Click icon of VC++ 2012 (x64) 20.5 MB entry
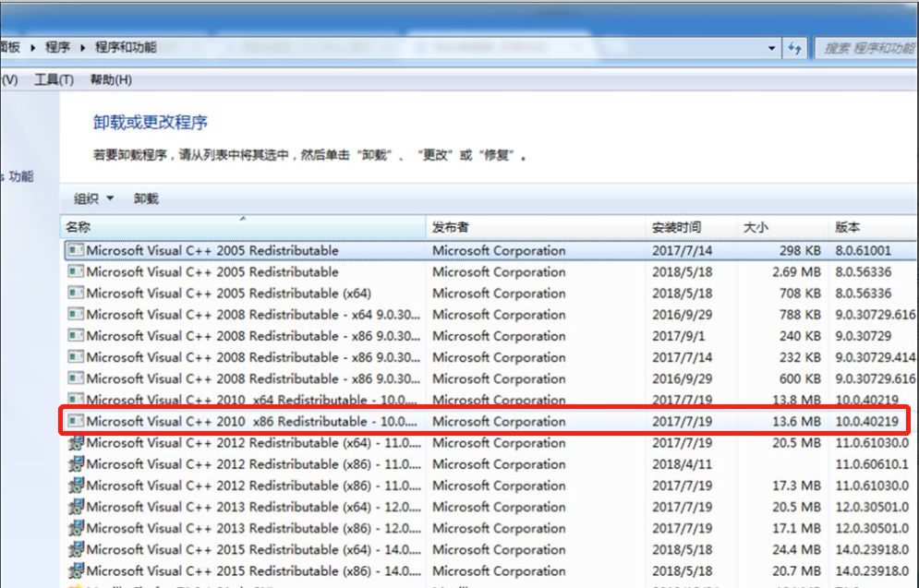The width and height of the screenshot is (919, 588). pos(76,443)
